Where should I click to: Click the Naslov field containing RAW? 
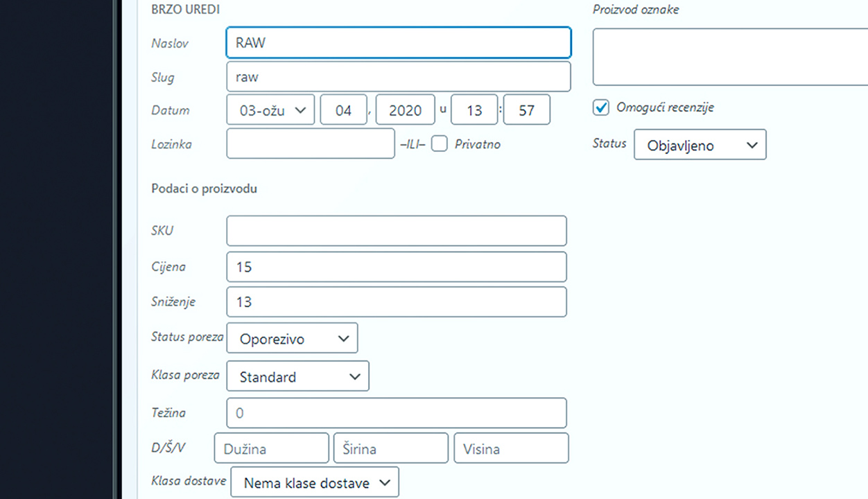click(399, 42)
